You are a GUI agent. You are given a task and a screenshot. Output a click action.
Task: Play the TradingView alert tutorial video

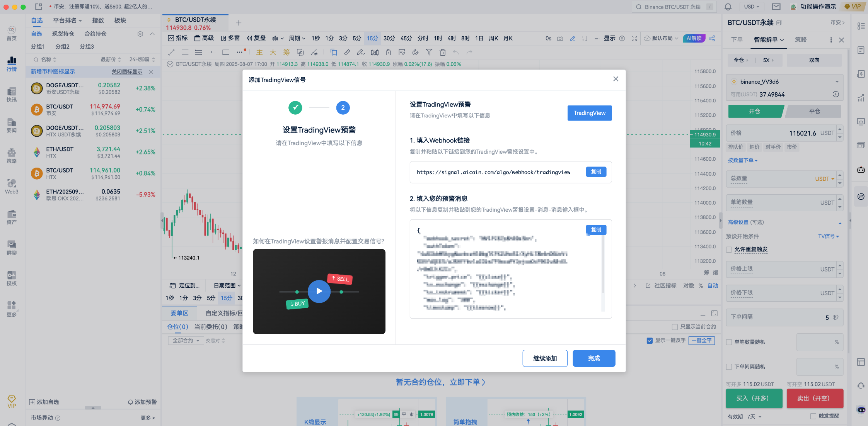pyautogui.click(x=319, y=291)
